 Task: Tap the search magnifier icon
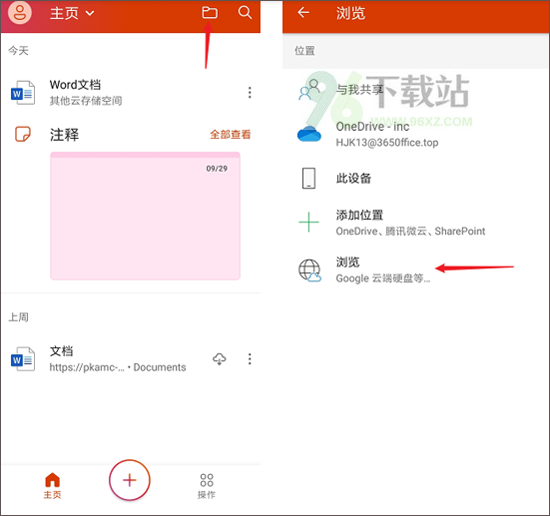(x=245, y=13)
